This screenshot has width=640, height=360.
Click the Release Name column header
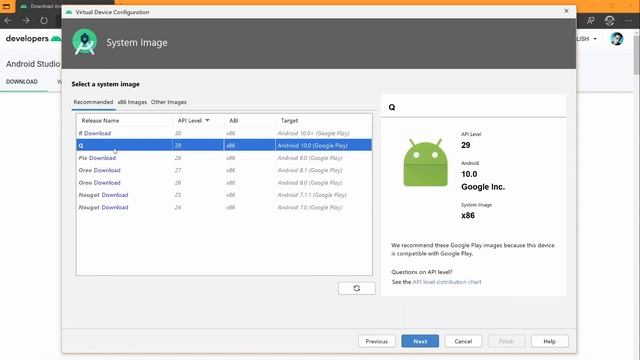(x=100, y=120)
